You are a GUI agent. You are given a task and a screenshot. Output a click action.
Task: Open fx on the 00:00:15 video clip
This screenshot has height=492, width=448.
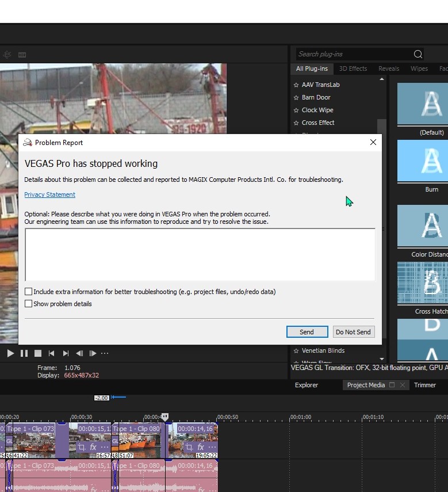coord(93,447)
